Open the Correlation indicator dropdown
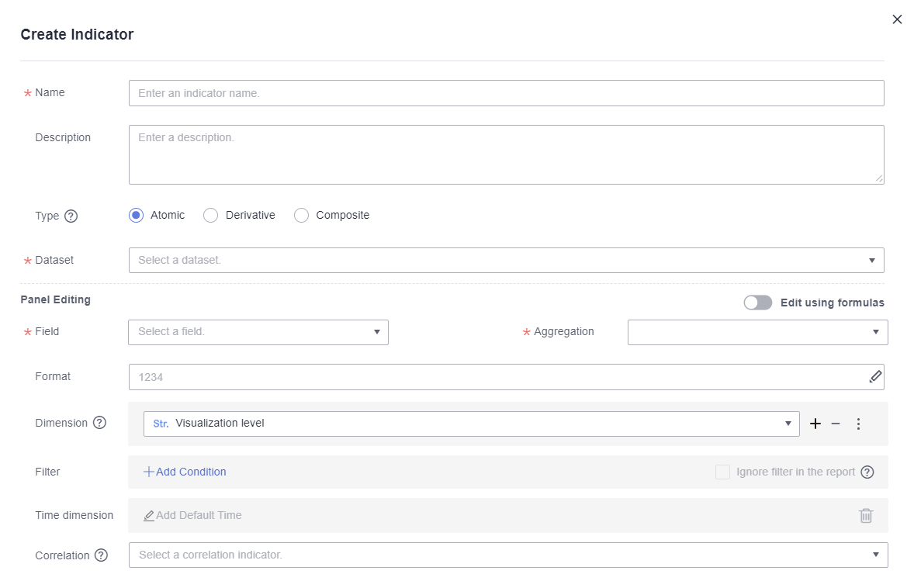914x588 pixels. (507, 555)
